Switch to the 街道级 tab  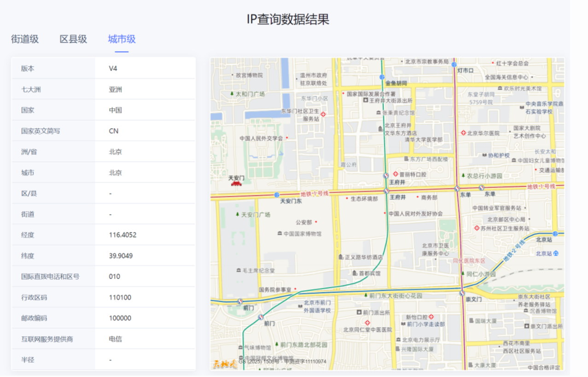[x=25, y=39]
